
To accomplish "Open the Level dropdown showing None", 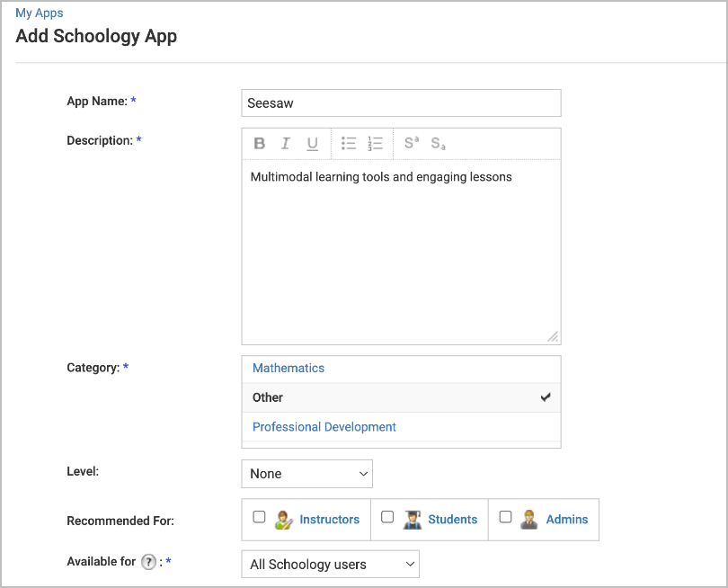I will [x=306, y=474].
